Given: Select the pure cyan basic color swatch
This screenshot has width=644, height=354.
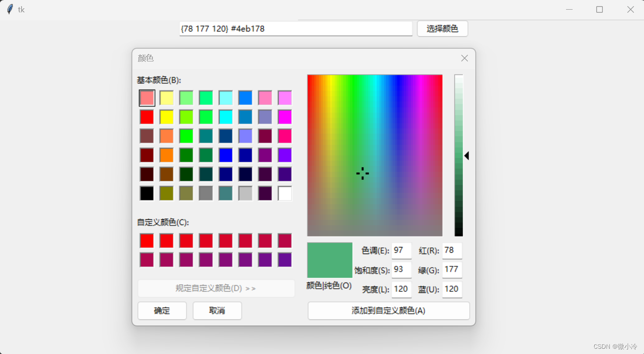Looking at the screenshot, I should coord(226,117).
